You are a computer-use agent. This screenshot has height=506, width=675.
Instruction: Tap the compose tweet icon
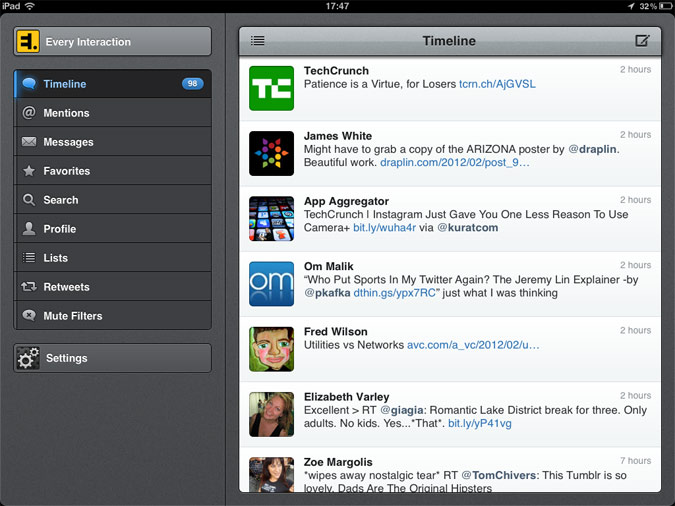pyautogui.click(x=642, y=40)
